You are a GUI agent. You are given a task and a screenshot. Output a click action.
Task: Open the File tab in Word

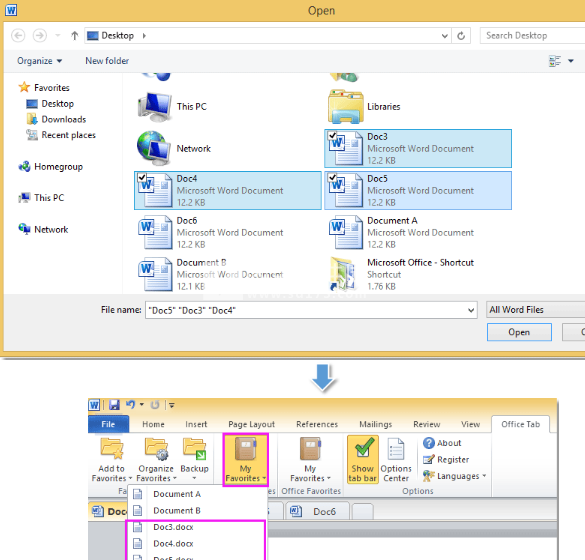tap(108, 424)
